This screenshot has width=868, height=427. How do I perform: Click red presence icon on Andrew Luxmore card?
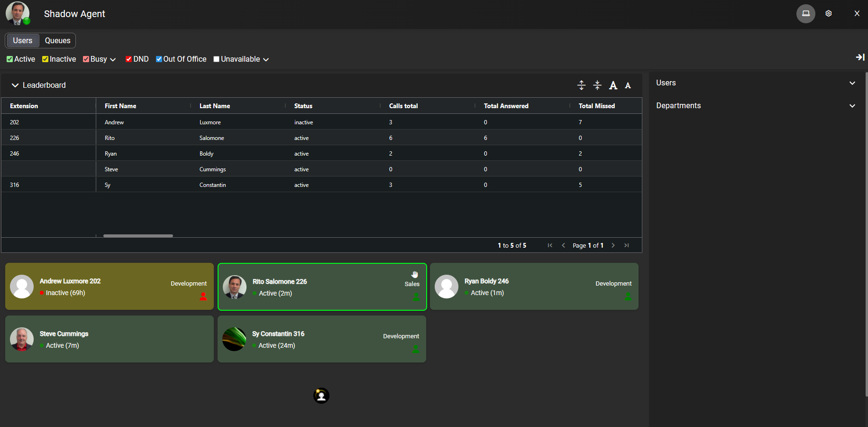click(x=203, y=297)
